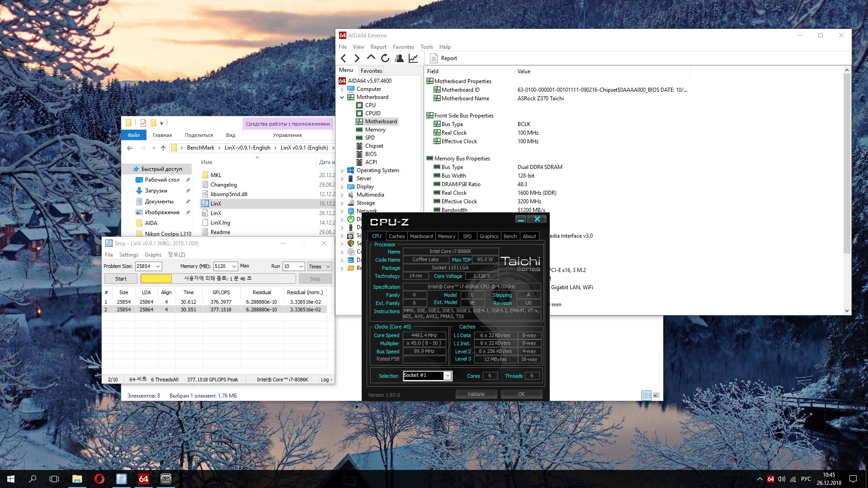This screenshot has height=488, width=868.
Task: Open the Problem Size dropdown in LinX
Action: coord(158,267)
